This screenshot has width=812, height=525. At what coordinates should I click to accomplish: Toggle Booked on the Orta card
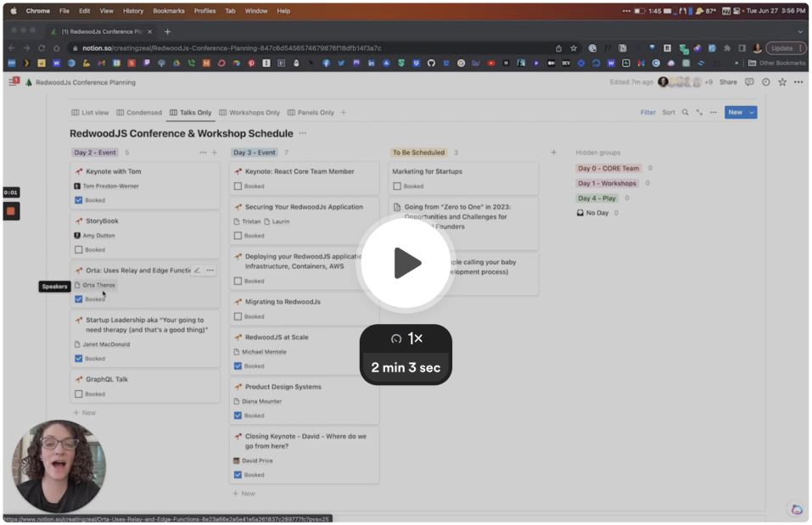pos(79,299)
